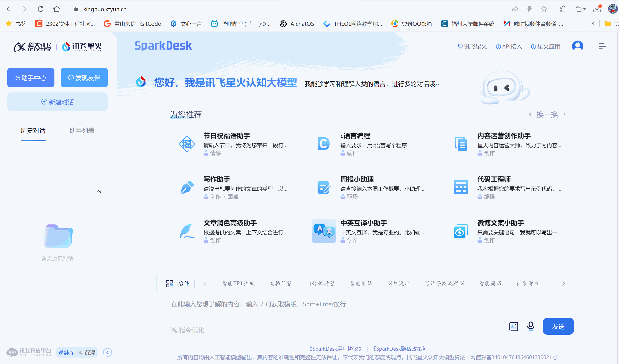Screen dimensions: 619x364
Task: Collapse the left sidebar with circled arrow
Action: (107, 353)
